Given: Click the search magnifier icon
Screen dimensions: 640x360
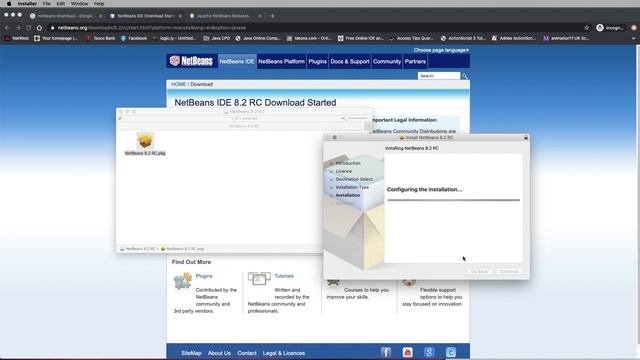Looking at the screenshot, I should (464, 76).
